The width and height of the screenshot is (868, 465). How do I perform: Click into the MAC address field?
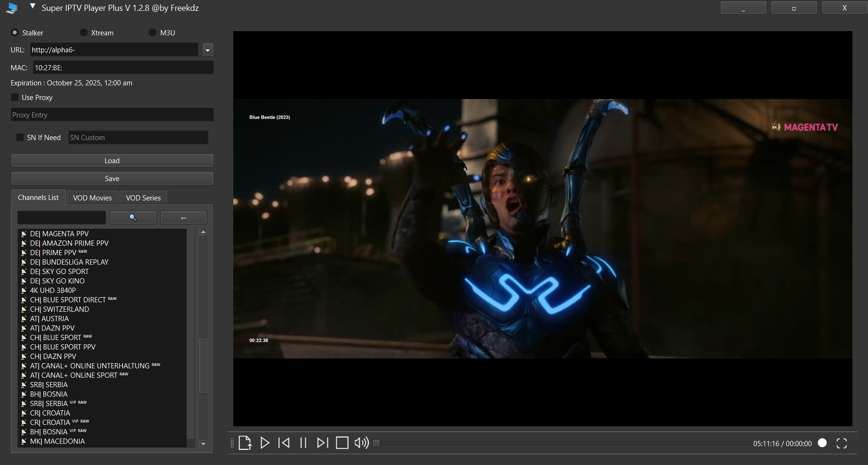coord(123,67)
